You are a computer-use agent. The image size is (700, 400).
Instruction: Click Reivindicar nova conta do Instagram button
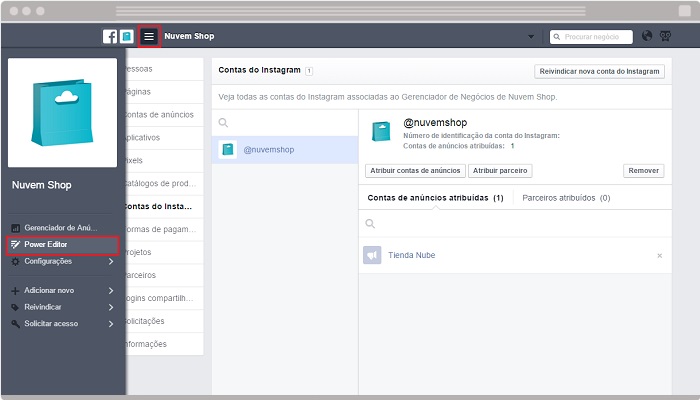[599, 71]
